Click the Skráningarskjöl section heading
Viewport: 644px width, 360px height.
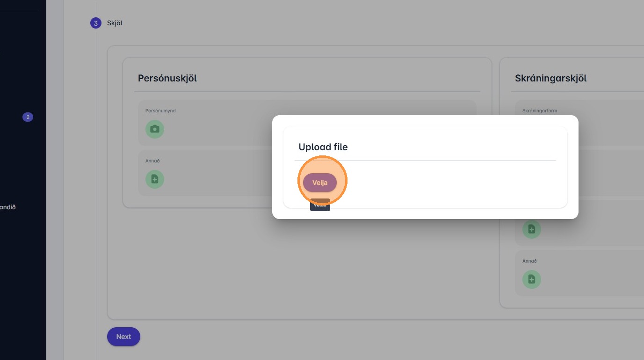coord(550,78)
